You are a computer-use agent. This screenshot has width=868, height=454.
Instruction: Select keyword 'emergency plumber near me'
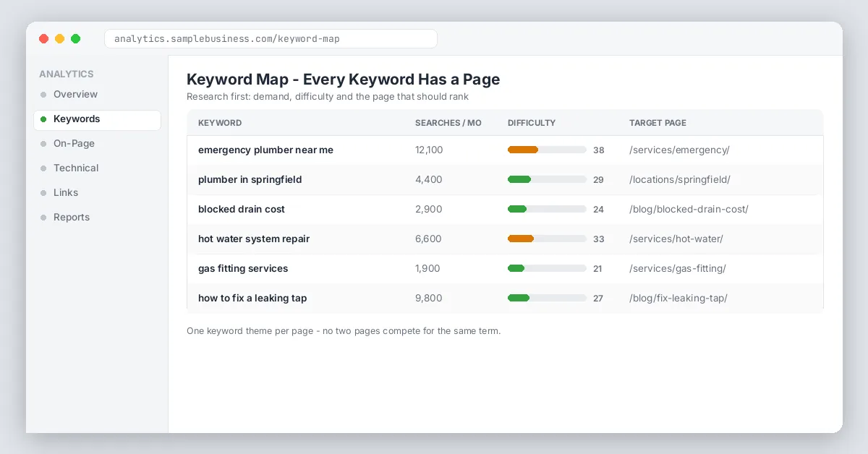265,150
